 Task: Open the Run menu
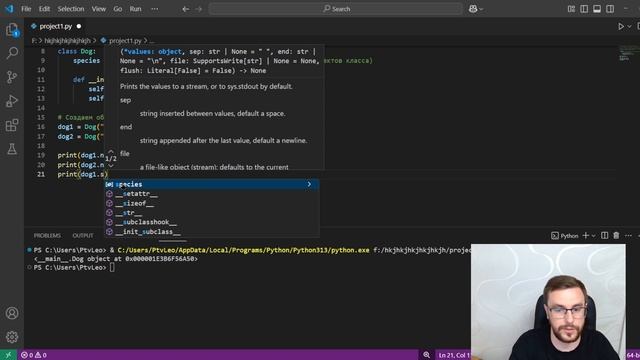pos(136,9)
